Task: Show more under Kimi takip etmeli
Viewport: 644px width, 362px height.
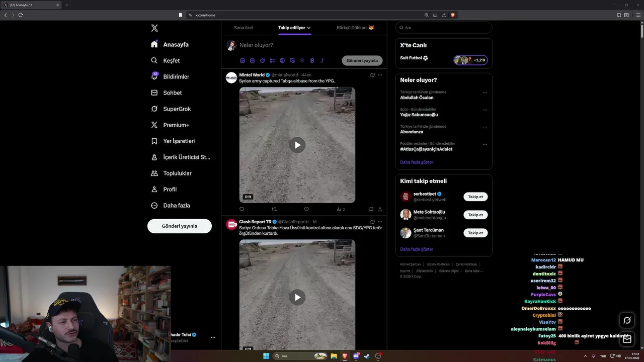Action: pos(417,249)
